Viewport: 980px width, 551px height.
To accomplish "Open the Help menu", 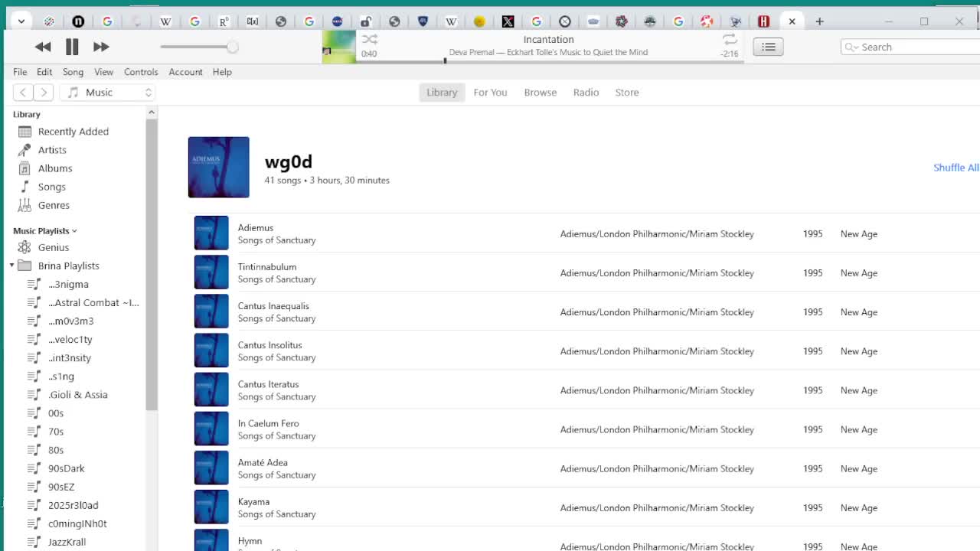I will coord(222,72).
